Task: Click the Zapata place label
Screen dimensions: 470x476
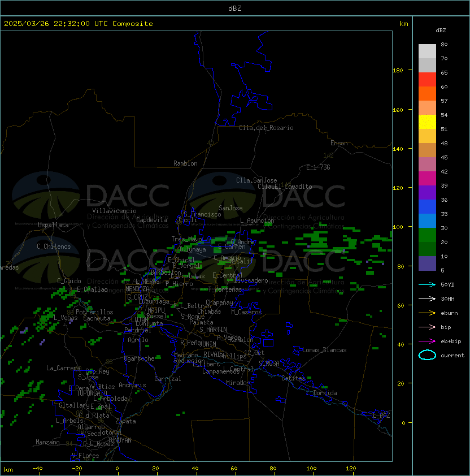Action: point(125,421)
